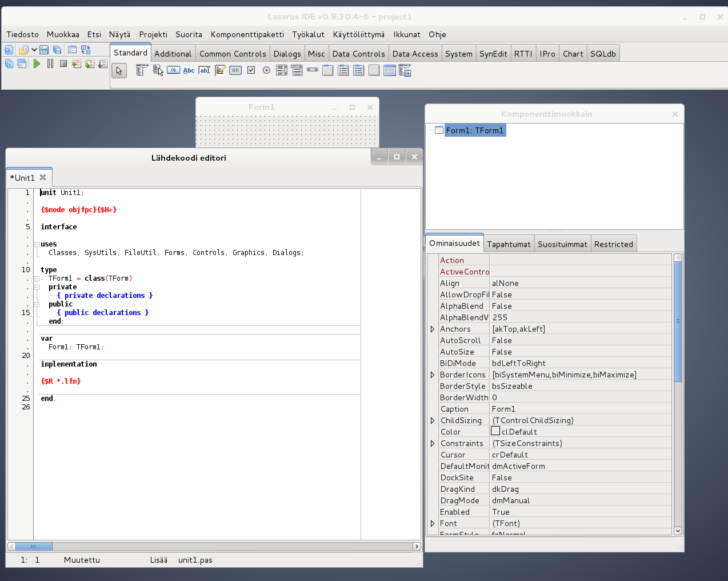
Task: Click the Caption value field 'Form1'
Action: 581,409
